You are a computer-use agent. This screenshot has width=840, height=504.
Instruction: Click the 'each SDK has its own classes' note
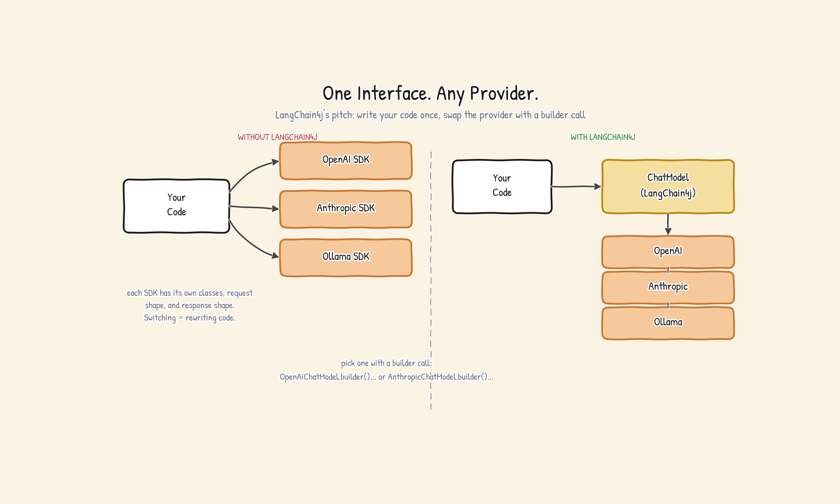(190, 305)
